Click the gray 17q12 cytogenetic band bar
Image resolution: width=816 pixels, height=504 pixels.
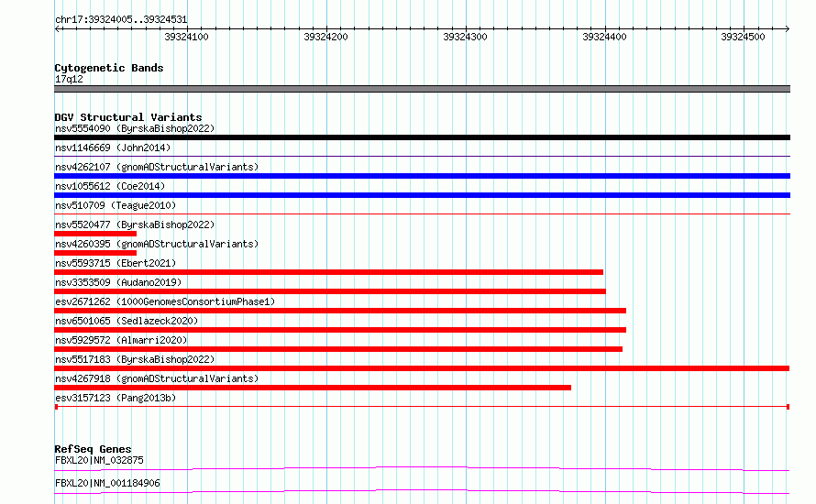[422, 89]
